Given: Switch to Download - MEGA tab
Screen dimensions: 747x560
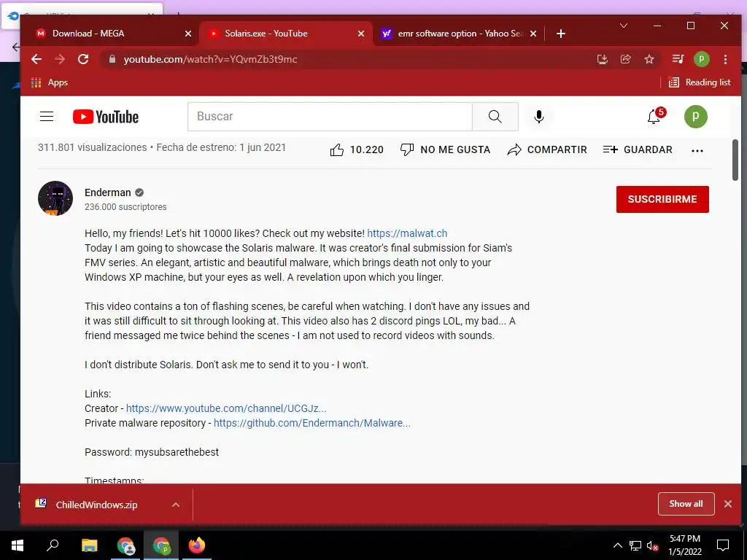Looking at the screenshot, I should pyautogui.click(x=109, y=34).
